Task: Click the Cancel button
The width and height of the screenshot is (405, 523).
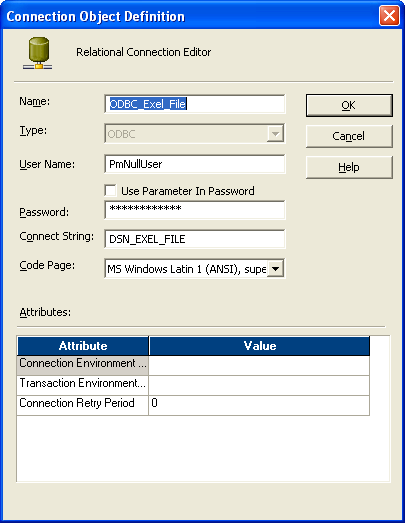Action: point(349,136)
